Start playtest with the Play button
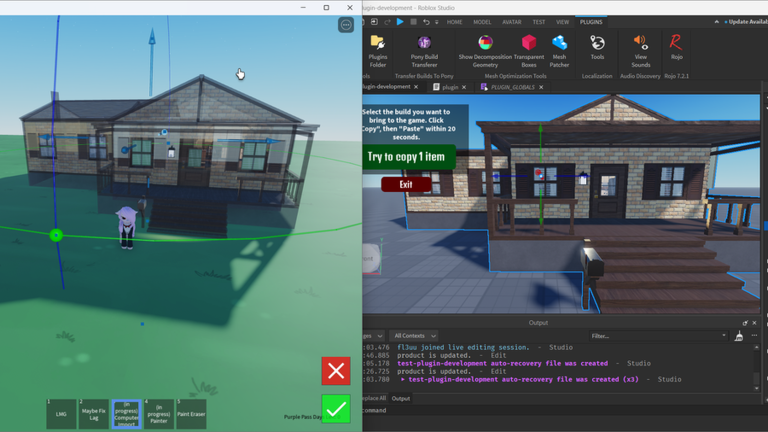The width and height of the screenshot is (768, 432). tap(400, 22)
